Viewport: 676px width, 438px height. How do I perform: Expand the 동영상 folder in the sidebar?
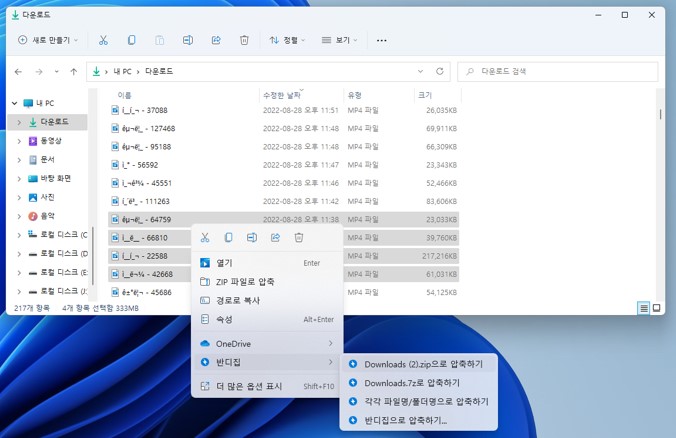pyautogui.click(x=19, y=141)
